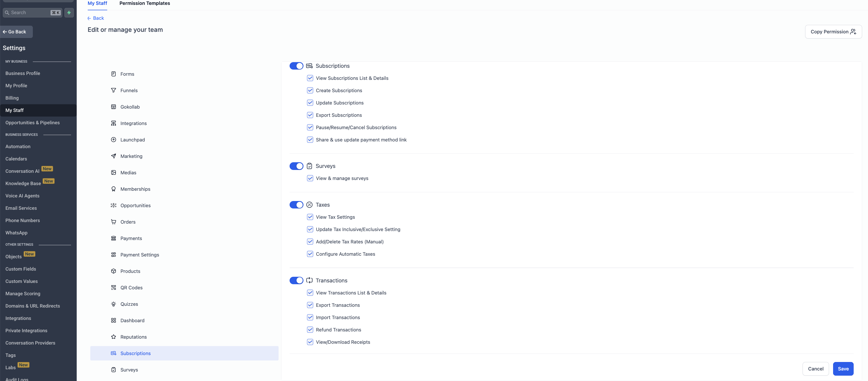Click the Quizzes lightbulb icon
Screen dimensions: 868x381
(114, 304)
